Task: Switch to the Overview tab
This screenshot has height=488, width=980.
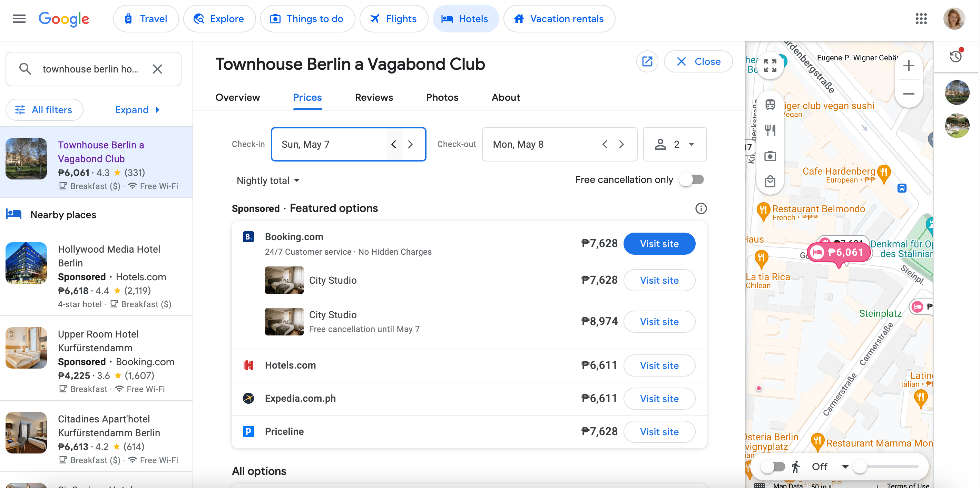Action: pyautogui.click(x=237, y=97)
